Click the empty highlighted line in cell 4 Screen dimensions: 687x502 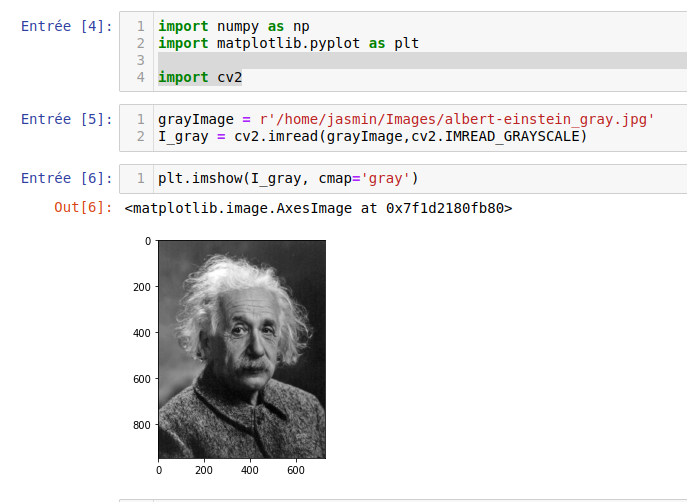click(400, 60)
